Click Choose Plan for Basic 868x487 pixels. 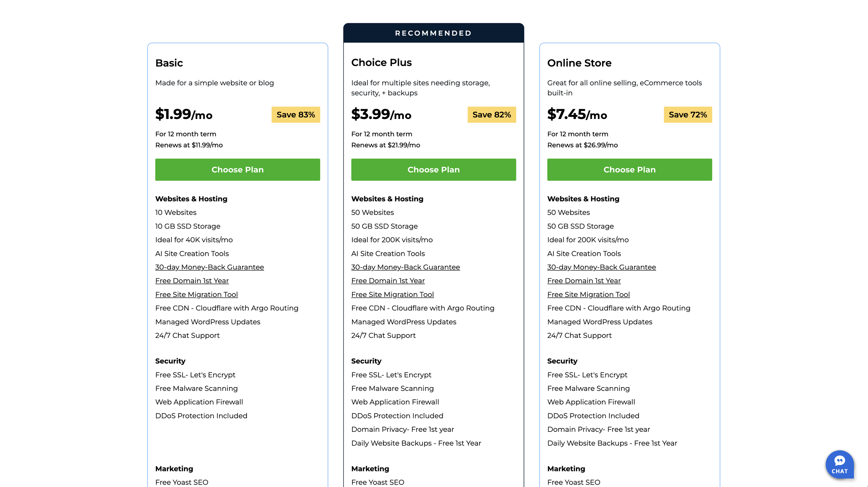coord(237,170)
